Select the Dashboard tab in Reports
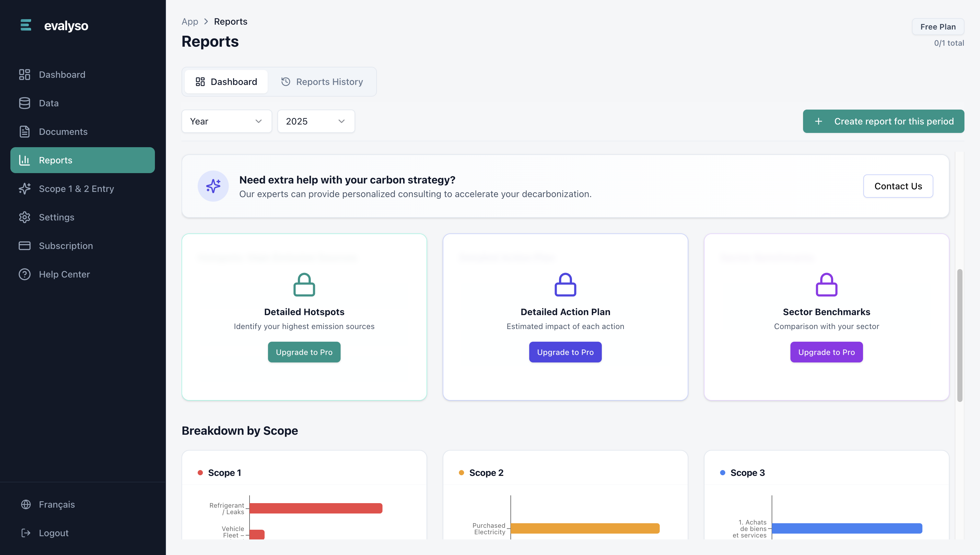980x555 pixels. pos(226,82)
